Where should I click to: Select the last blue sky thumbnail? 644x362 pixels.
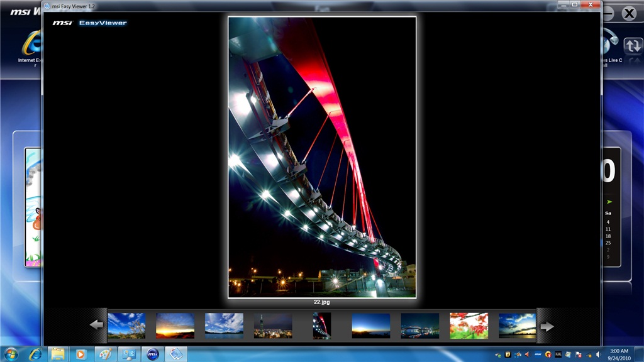pos(517,326)
